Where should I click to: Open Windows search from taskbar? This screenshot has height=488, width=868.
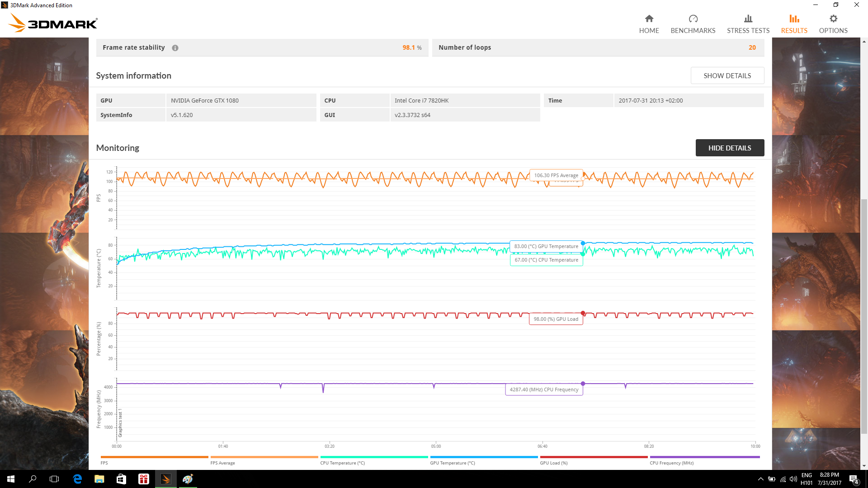click(x=33, y=479)
